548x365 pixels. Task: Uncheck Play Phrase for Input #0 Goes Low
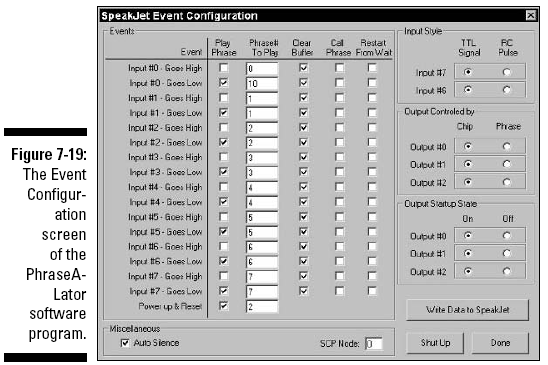point(223,83)
